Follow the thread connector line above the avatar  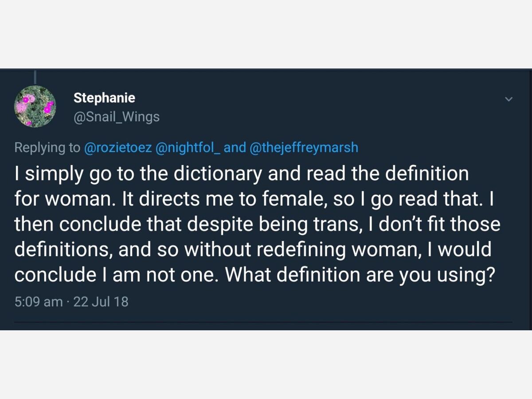coord(35,77)
